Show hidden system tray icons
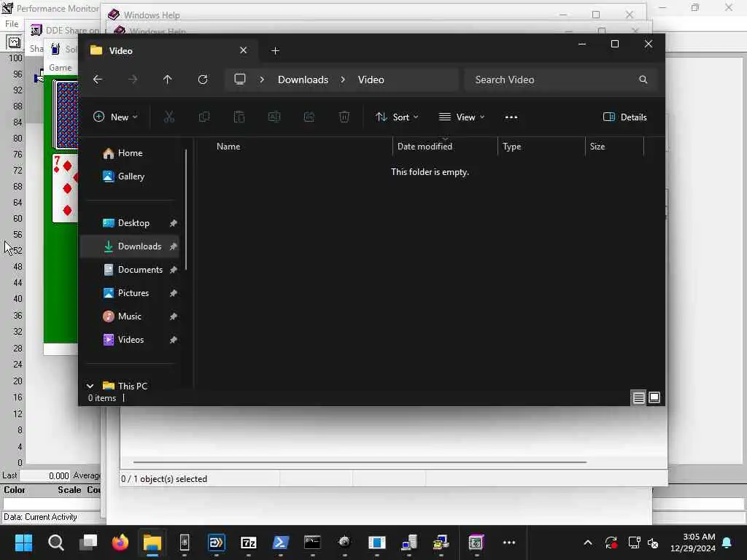 click(x=588, y=542)
